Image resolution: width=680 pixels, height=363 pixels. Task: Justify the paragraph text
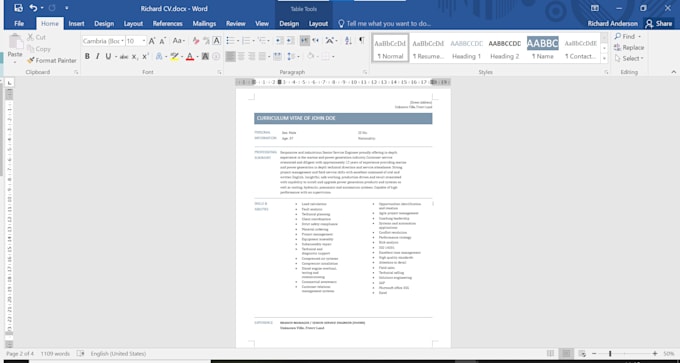coord(262,56)
